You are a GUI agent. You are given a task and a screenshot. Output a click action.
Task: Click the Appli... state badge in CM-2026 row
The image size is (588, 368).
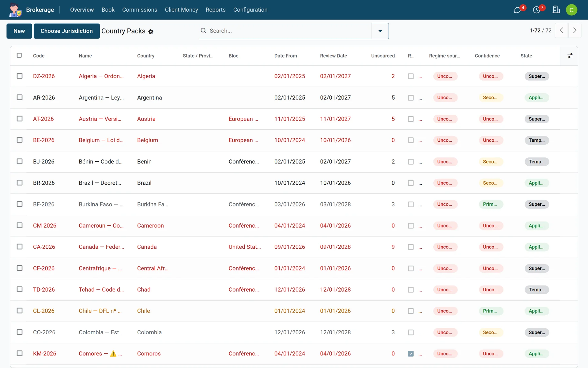537,226
